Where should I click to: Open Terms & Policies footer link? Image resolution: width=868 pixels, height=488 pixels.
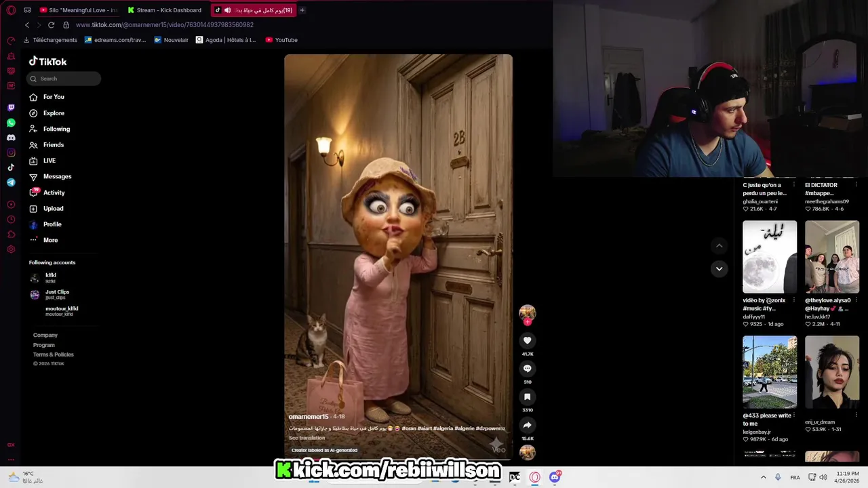pyautogui.click(x=54, y=354)
